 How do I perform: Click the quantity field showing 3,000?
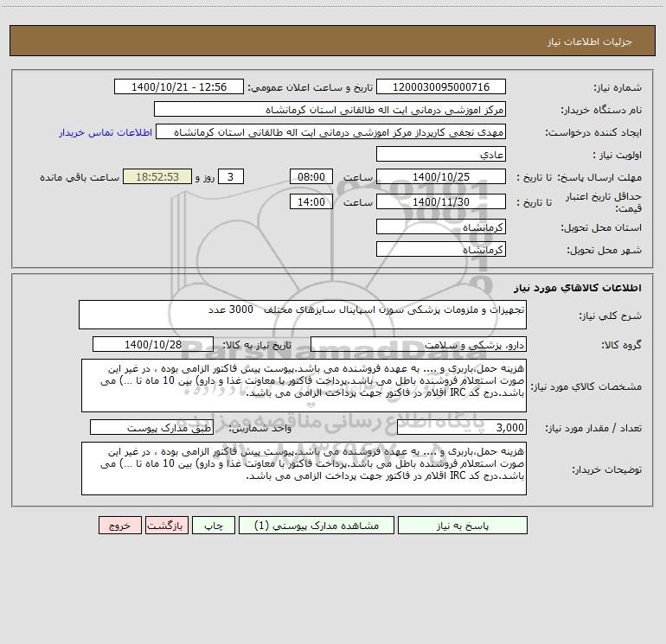point(462,428)
